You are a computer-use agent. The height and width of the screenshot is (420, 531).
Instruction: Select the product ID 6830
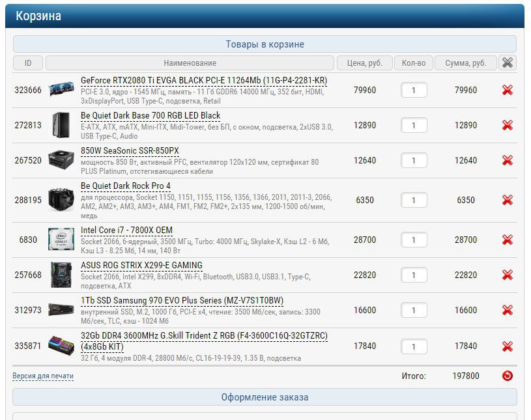[x=28, y=240]
